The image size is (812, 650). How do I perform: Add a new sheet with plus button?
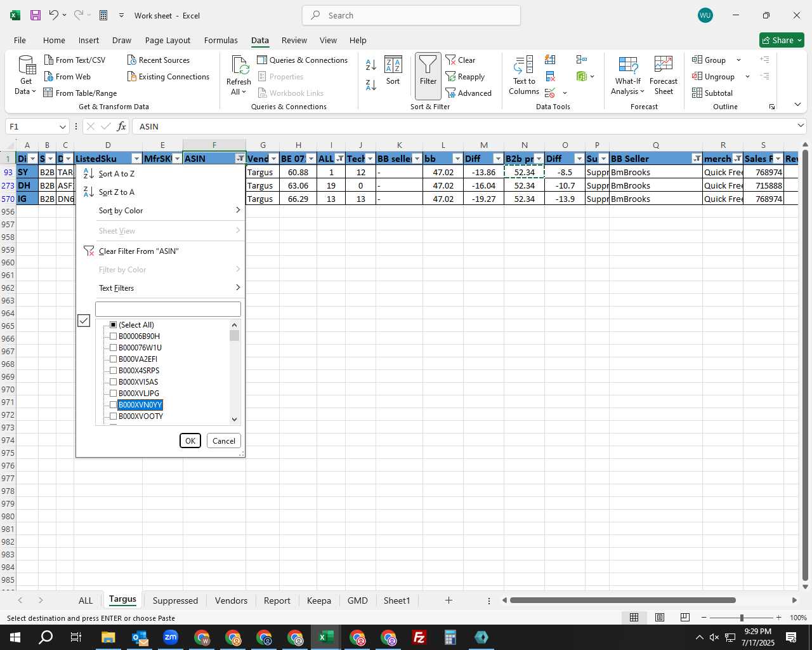[449, 600]
